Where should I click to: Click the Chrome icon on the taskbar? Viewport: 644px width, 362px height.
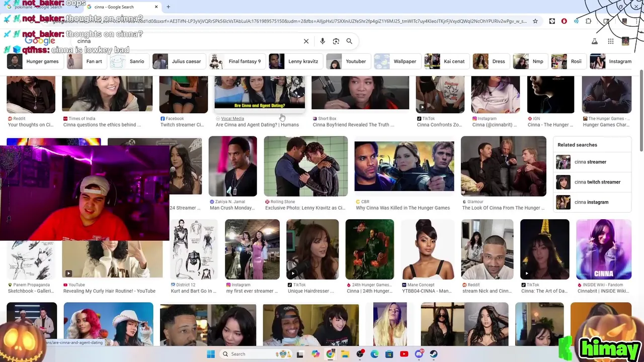point(330,354)
